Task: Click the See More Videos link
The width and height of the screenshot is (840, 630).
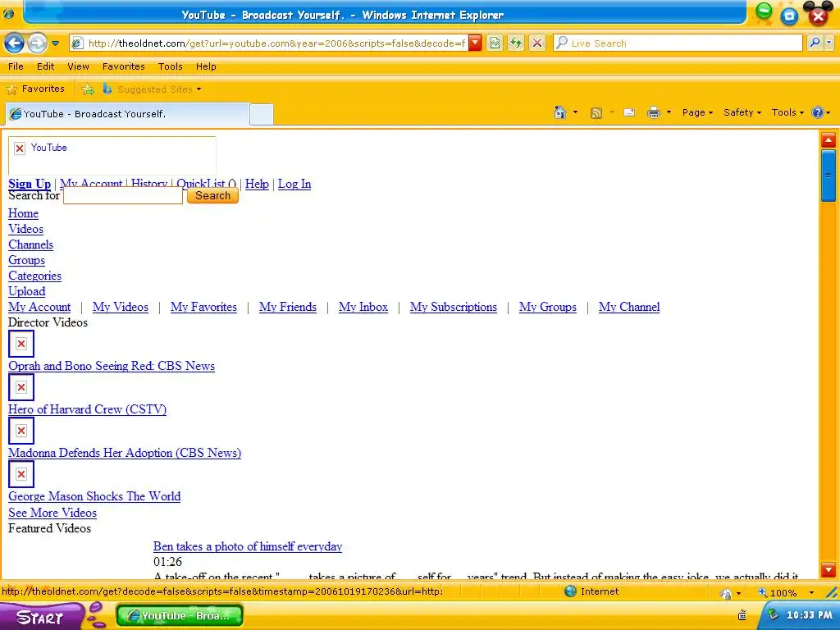Action: coord(52,513)
